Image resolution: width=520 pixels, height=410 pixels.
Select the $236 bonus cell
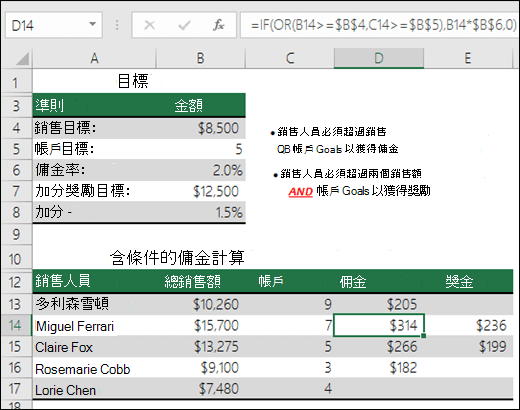click(x=468, y=325)
